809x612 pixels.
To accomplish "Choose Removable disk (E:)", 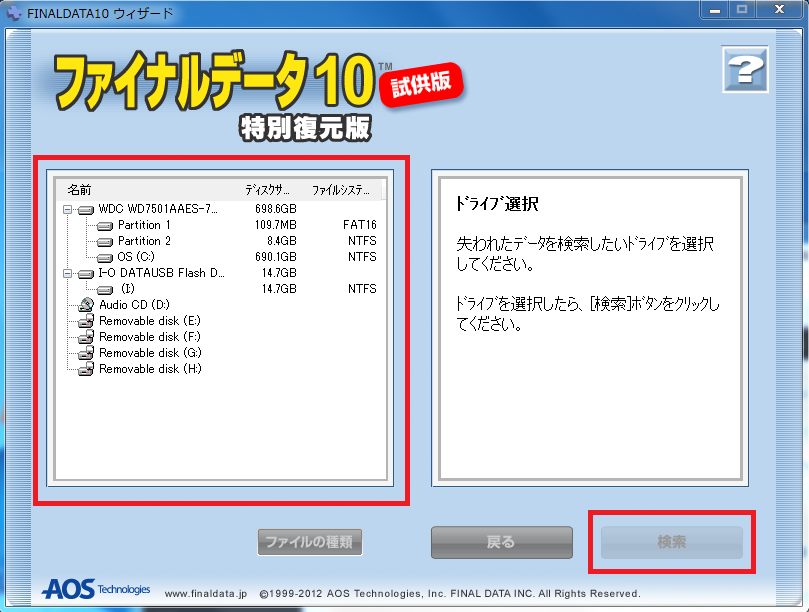I will (x=150, y=321).
